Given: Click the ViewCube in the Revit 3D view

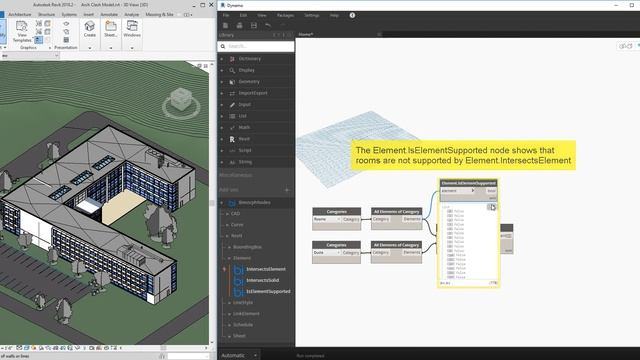Looking at the screenshot, I should tap(181, 99).
